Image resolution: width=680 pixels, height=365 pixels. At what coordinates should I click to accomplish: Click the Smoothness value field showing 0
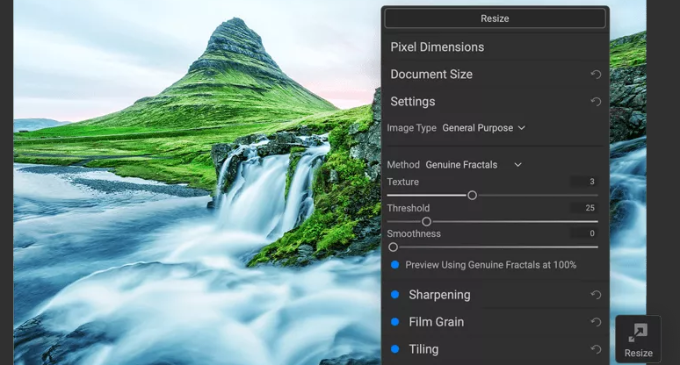584,233
